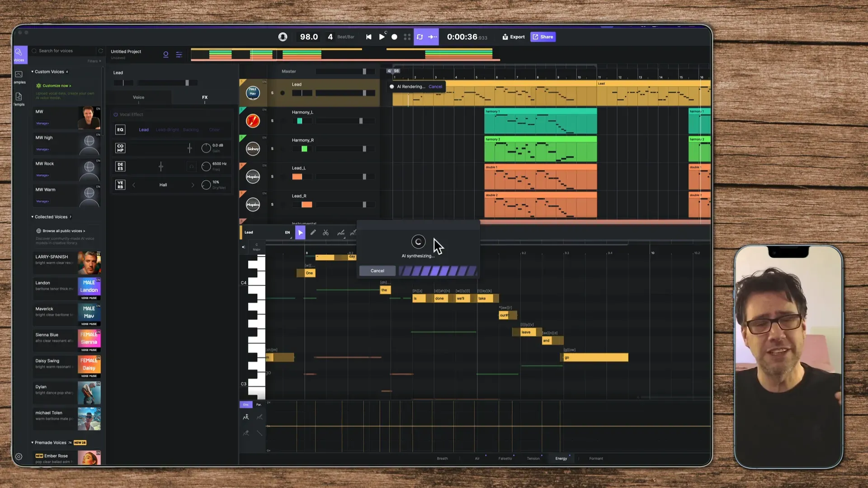
Task: Mute the Lead_R track with the S button
Action: tap(272, 204)
